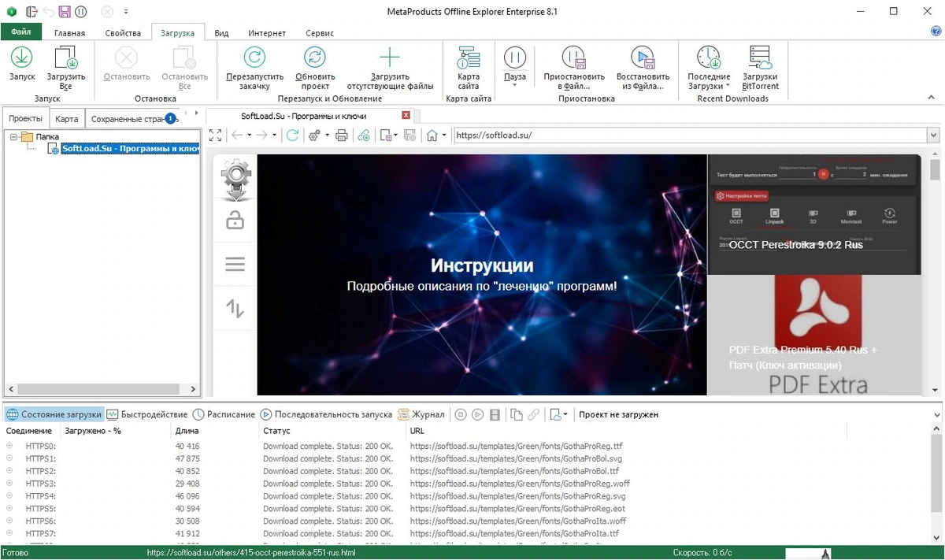This screenshot has width=945, height=560.
Task: Click Приостановить в Файл icon
Action: pos(573,57)
